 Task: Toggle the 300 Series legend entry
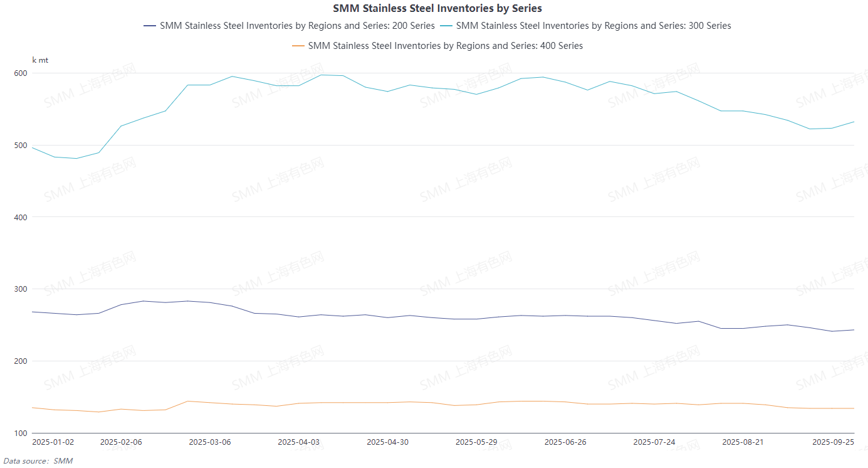[x=593, y=26]
